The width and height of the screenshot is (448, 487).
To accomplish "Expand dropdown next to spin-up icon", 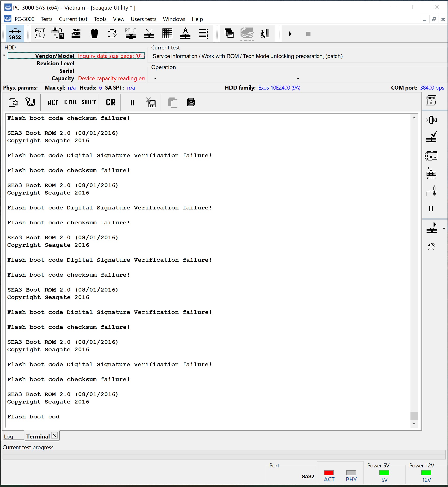I will [444, 229].
